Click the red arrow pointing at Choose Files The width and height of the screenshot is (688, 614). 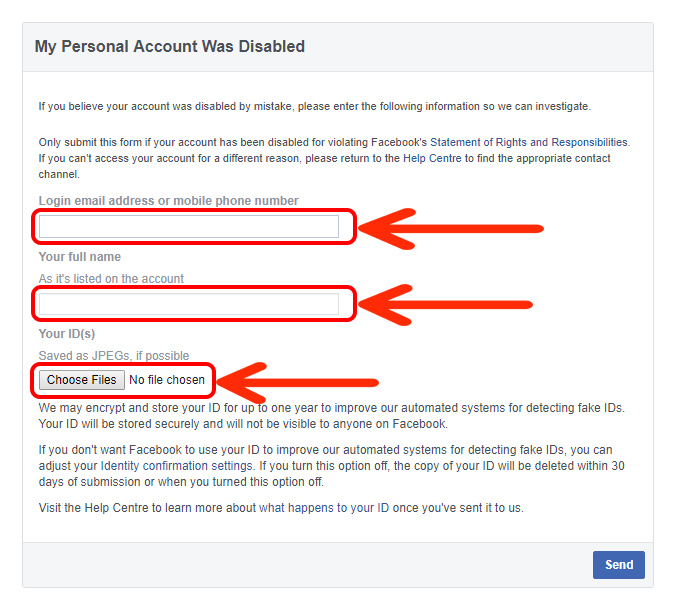300,381
